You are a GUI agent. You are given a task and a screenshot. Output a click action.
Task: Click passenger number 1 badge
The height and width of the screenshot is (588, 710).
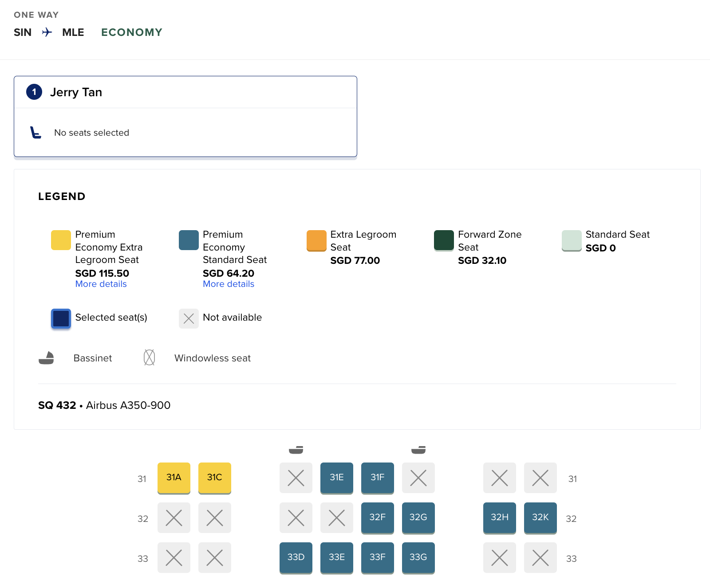(34, 92)
